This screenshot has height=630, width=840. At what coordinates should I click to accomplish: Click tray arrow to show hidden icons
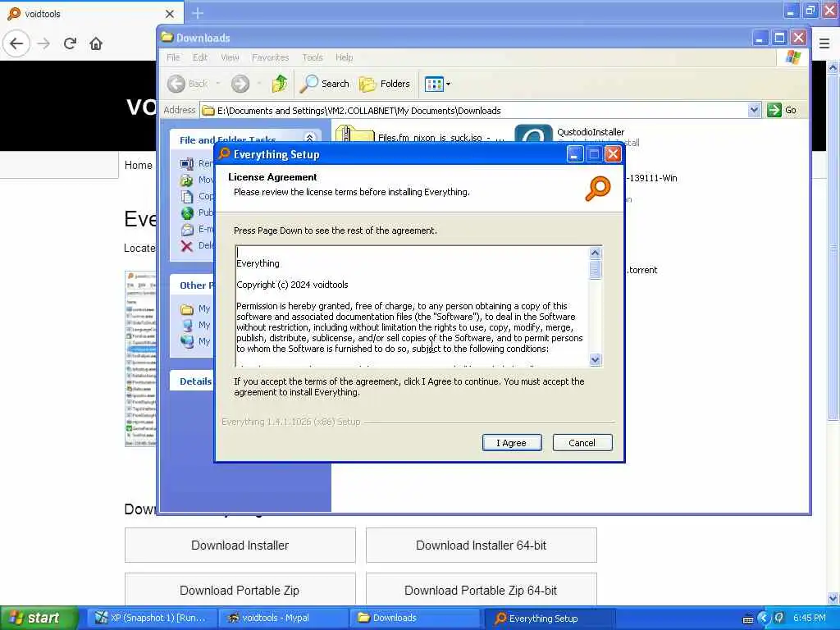click(x=764, y=619)
